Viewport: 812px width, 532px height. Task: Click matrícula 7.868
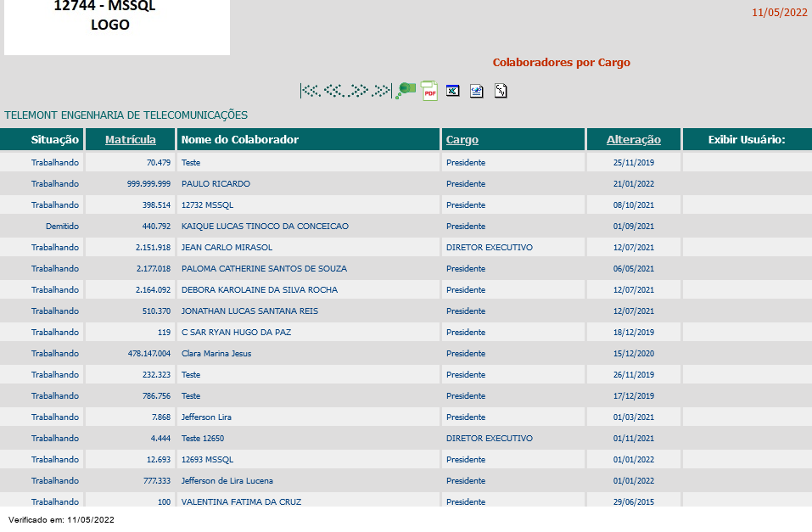pos(161,417)
